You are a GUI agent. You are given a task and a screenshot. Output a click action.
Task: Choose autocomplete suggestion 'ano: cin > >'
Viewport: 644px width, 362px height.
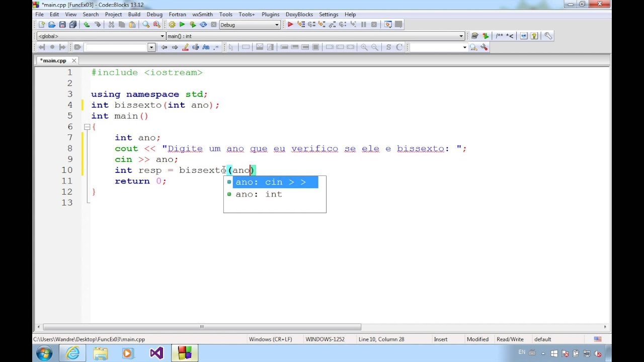pos(275,182)
